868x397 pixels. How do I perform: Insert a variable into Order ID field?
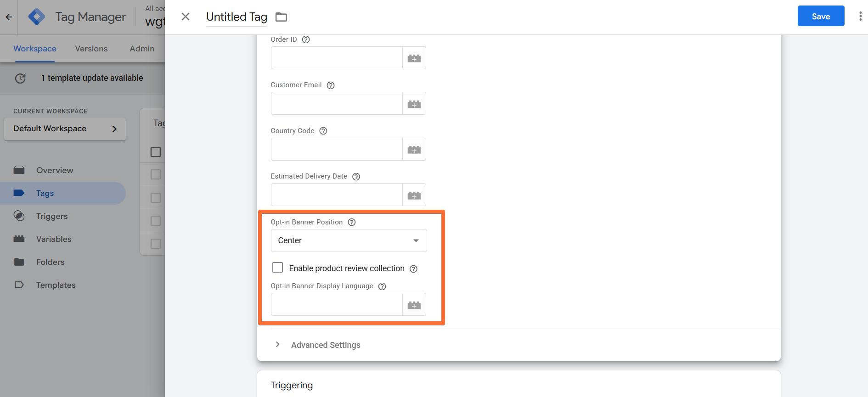pos(414,58)
